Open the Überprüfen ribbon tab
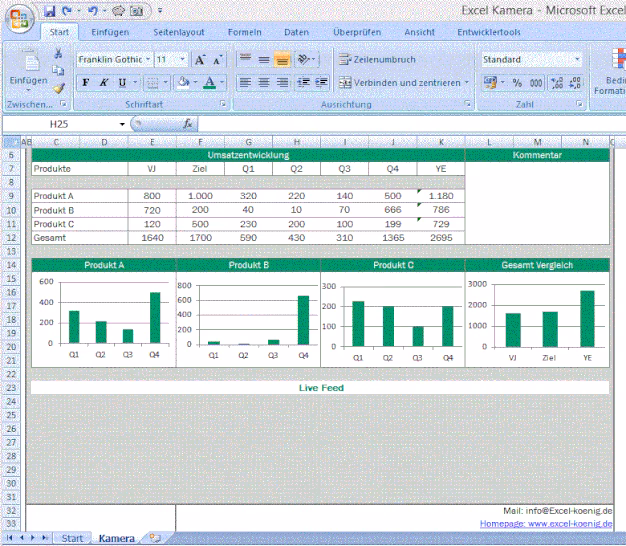Screen dimensions: 626x546 coord(357,32)
